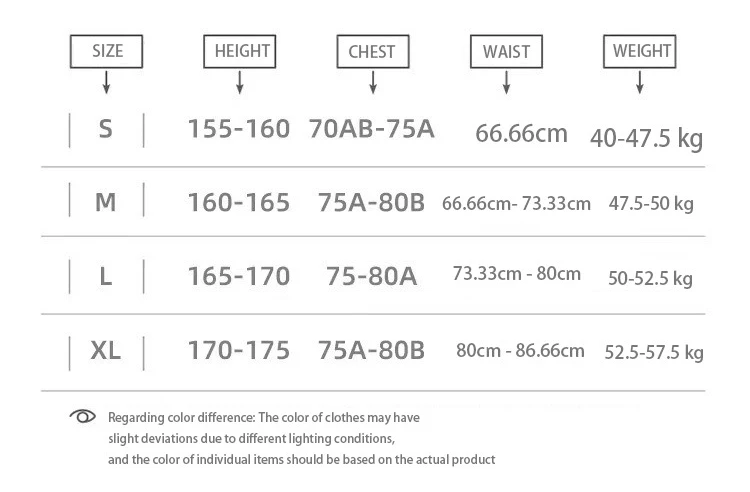This screenshot has width=750, height=492.
Task: Choose size L in the size column
Action: [106, 276]
